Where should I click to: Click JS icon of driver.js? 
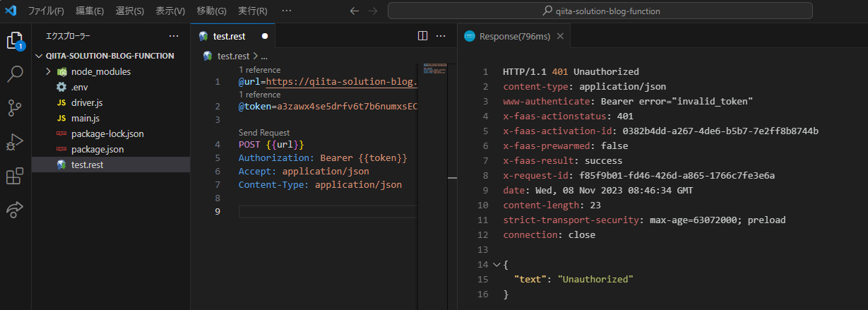61,102
